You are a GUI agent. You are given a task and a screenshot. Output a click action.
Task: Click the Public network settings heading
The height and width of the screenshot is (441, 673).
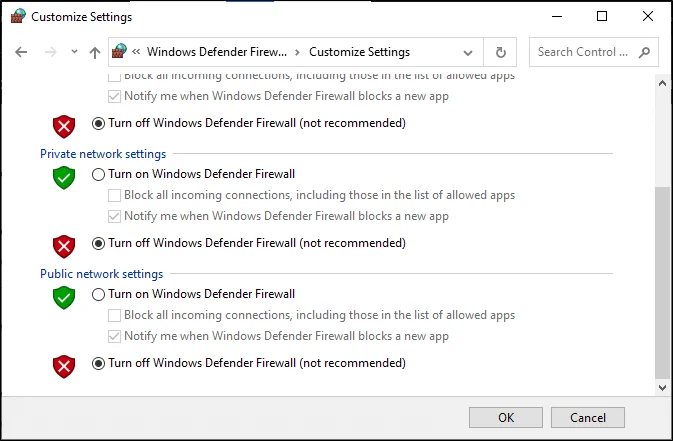tap(102, 274)
